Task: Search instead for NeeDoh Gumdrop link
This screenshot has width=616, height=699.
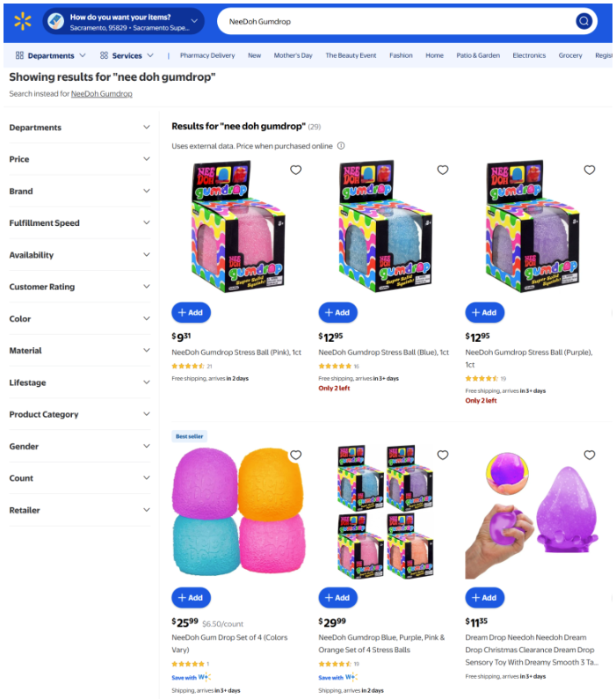Action: (102, 93)
